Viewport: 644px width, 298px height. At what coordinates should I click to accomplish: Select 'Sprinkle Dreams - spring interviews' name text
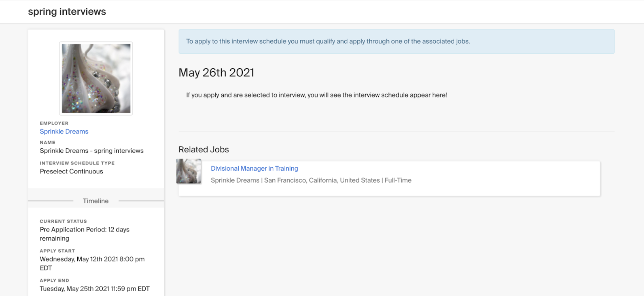pos(91,151)
